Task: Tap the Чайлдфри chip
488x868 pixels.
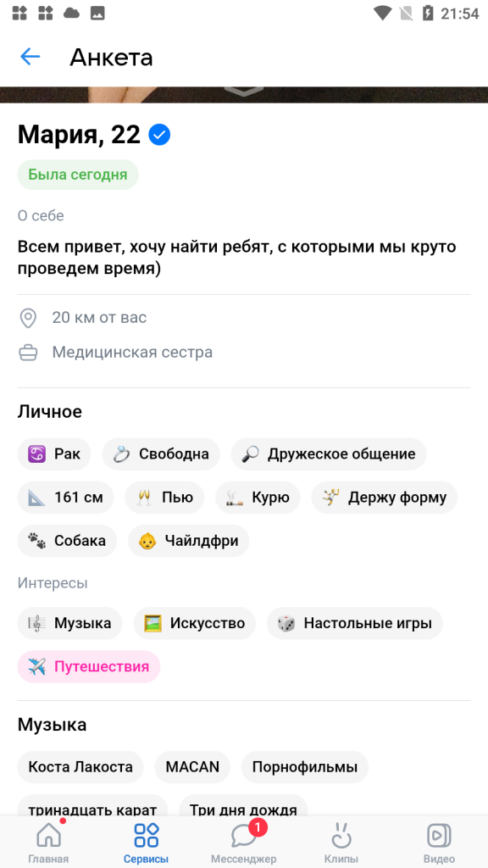Action: tap(189, 541)
